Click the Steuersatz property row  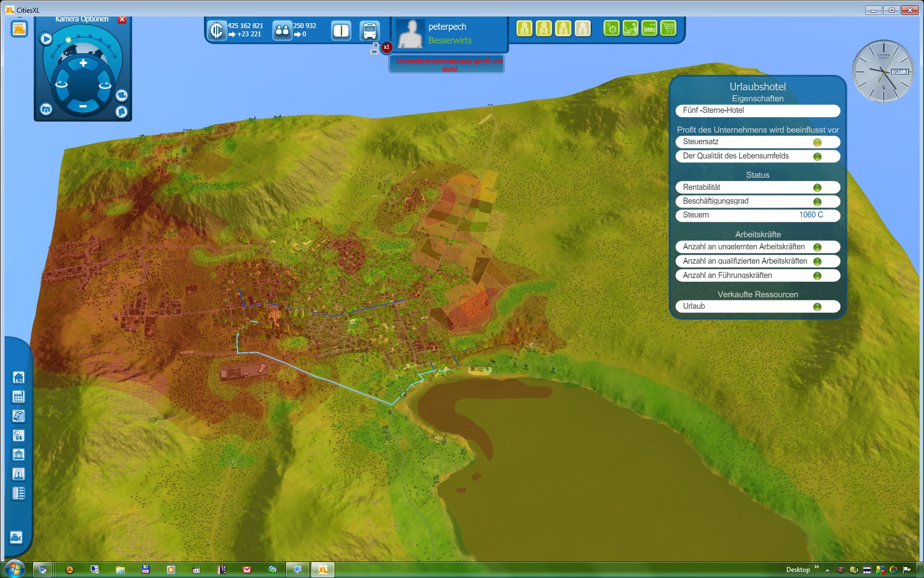pos(757,142)
